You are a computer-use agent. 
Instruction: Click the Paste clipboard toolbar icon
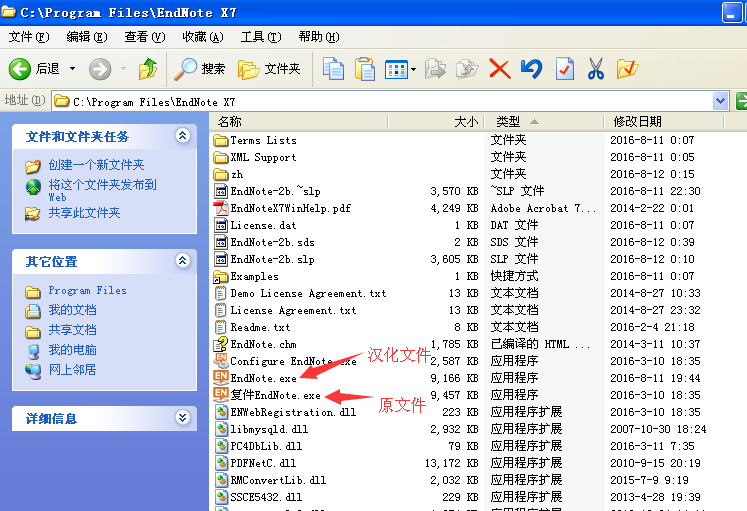[x=365, y=69]
